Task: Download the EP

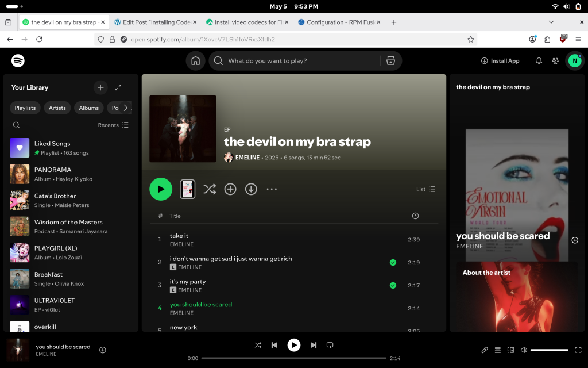Action: (x=251, y=189)
